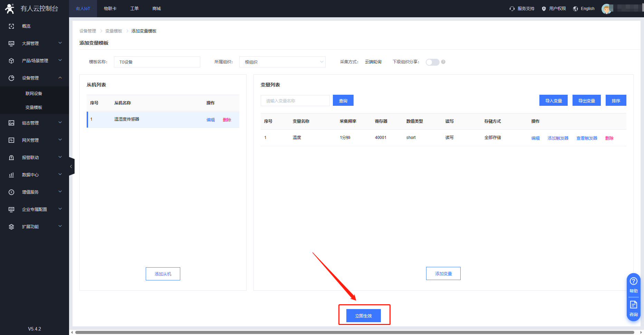Viewport: 644px width, 335px height.
Task: Open the 所属组织 dropdown
Action: point(282,62)
